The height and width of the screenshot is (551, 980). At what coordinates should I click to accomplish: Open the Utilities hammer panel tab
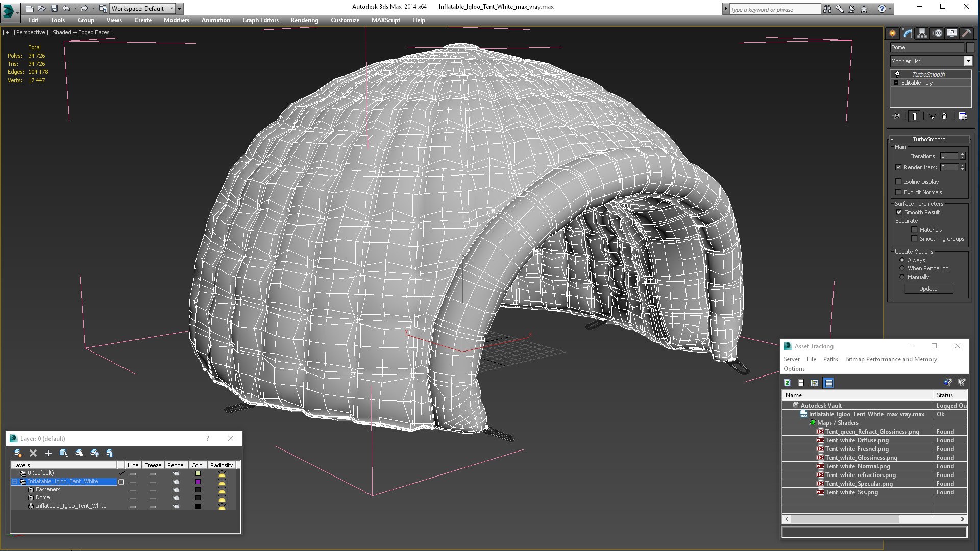[x=966, y=33]
